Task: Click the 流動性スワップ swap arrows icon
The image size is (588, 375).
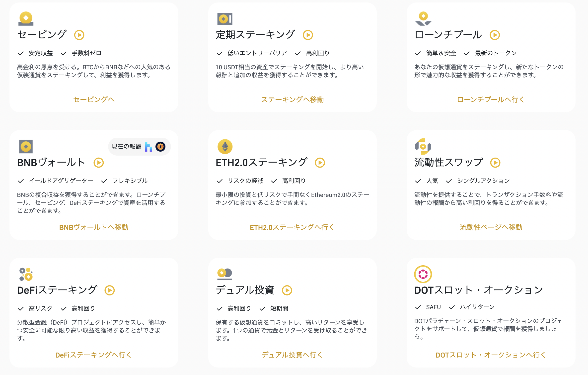Action: pyautogui.click(x=423, y=147)
